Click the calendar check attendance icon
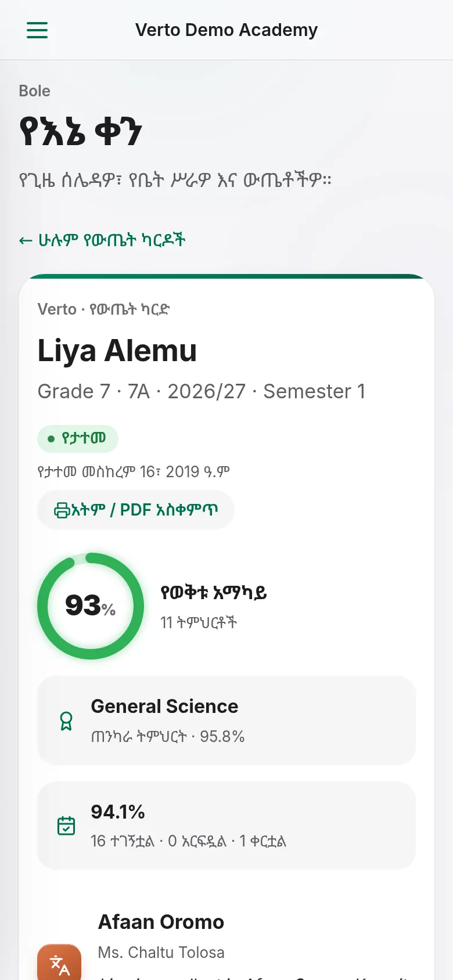 (66, 826)
